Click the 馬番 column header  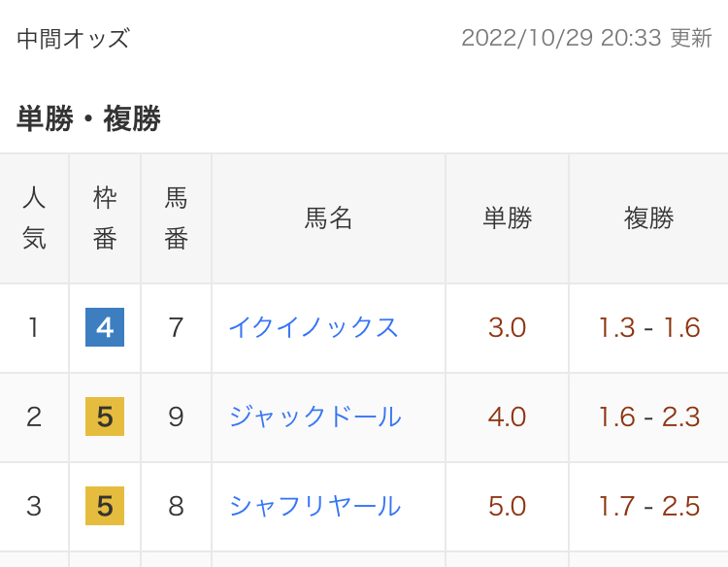point(176,218)
